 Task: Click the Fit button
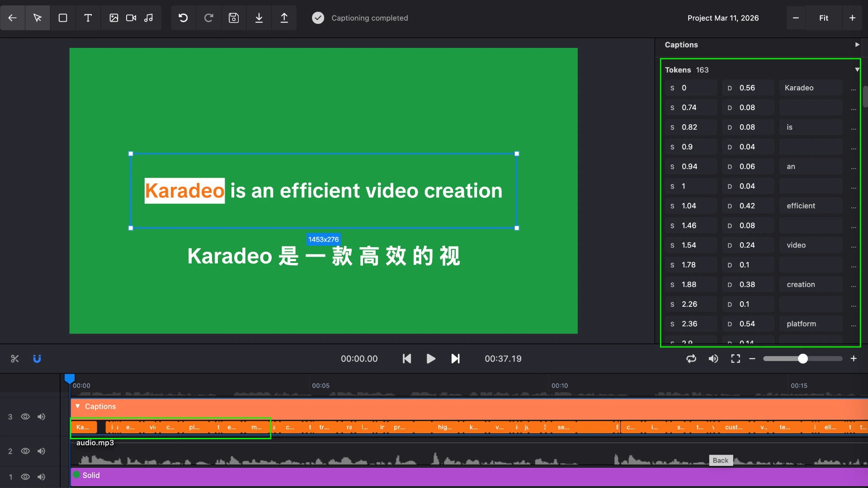pyautogui.click(x=823, y=18)
